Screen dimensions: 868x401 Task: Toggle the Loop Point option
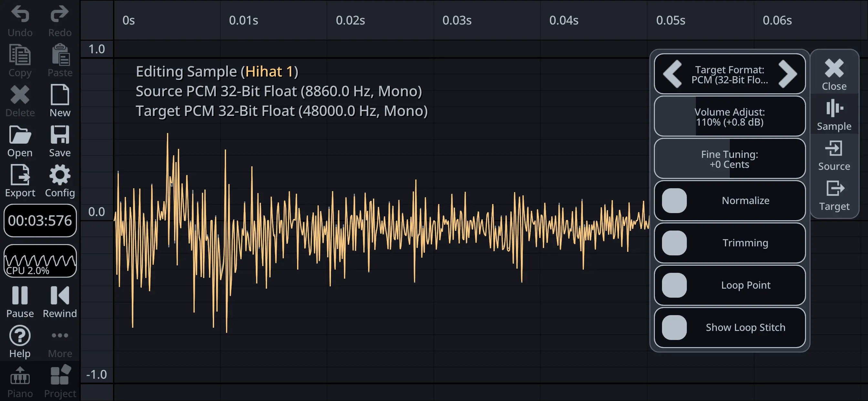click(674, 285)
